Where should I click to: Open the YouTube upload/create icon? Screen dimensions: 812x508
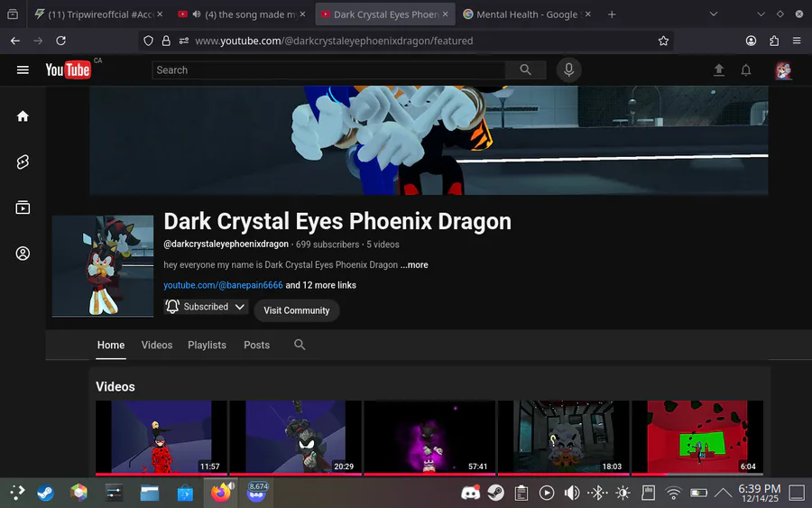point(719,69)
